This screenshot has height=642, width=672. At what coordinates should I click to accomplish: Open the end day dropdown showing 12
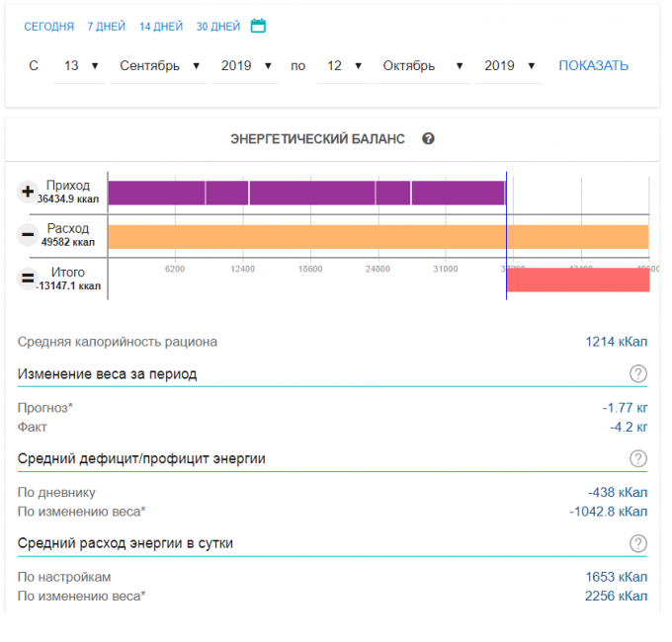(x=343, y=66)
